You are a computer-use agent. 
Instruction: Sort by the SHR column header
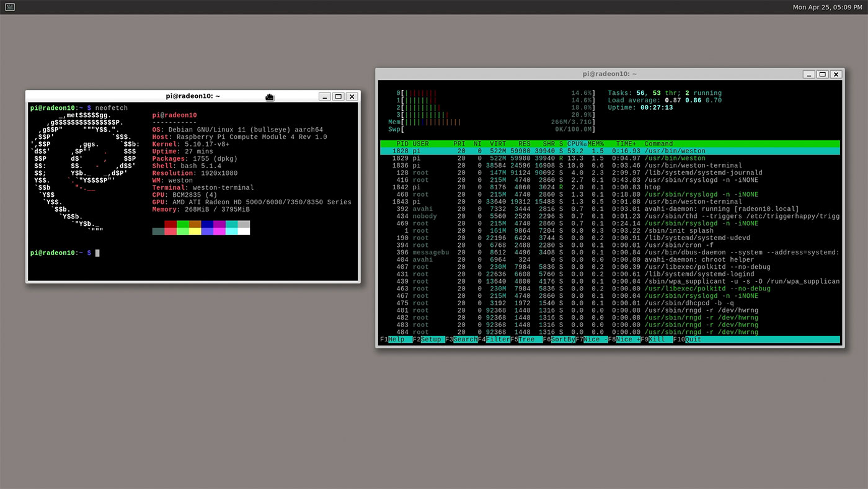[x=549, y=143]
